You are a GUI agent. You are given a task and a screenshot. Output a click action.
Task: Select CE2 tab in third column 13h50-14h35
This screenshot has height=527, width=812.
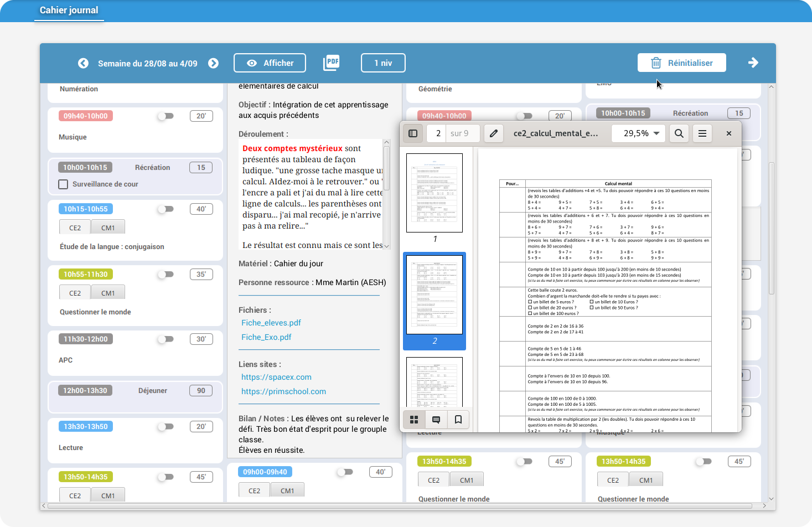pyautogui.click(x=433, y=480)
